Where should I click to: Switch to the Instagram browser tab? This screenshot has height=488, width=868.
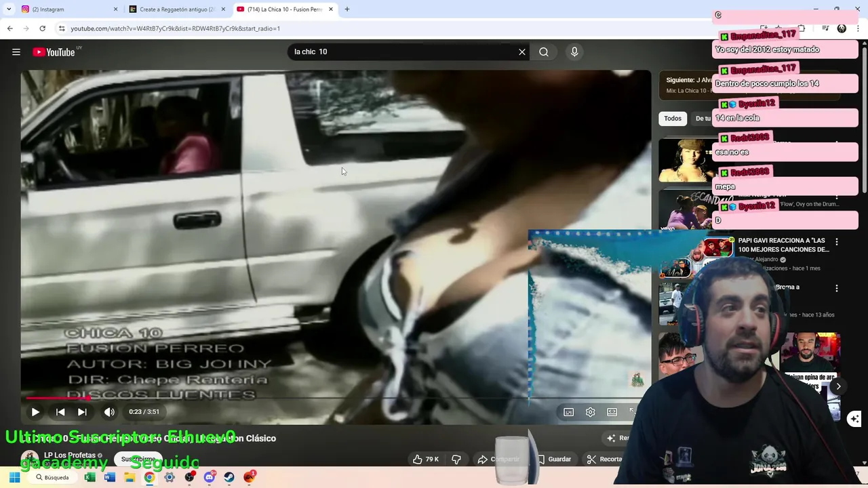coord(69,9)
